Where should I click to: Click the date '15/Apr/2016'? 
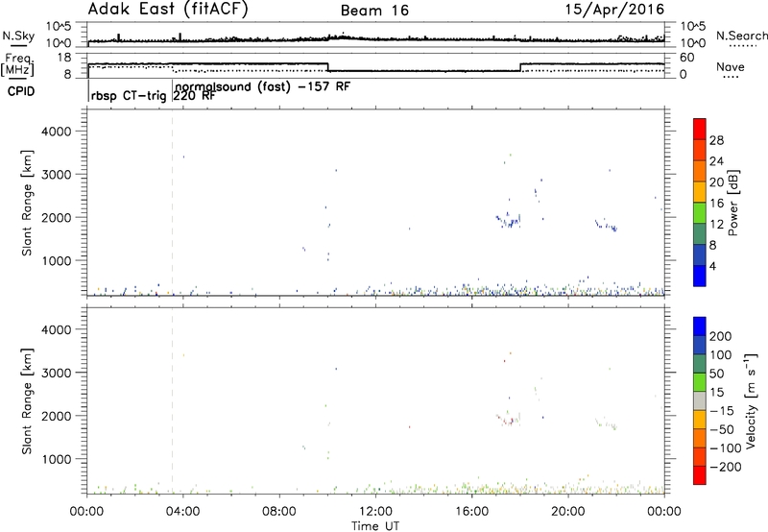pos(614,10)
